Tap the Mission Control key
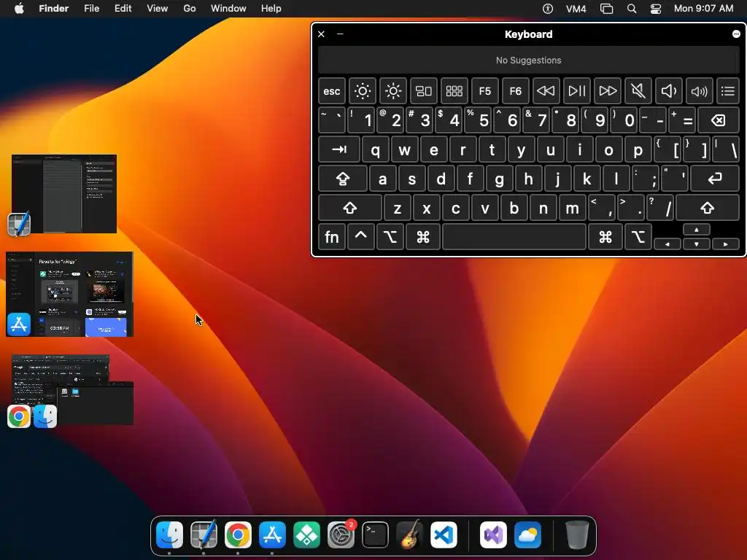Screen dimensions: 747x560 click(x=424, y=91)
